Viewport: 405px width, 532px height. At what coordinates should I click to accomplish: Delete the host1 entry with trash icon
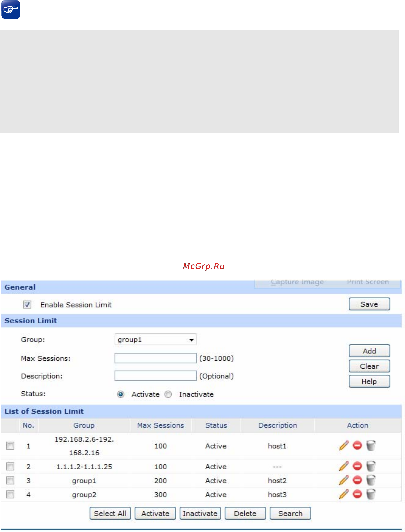point(371,445)
